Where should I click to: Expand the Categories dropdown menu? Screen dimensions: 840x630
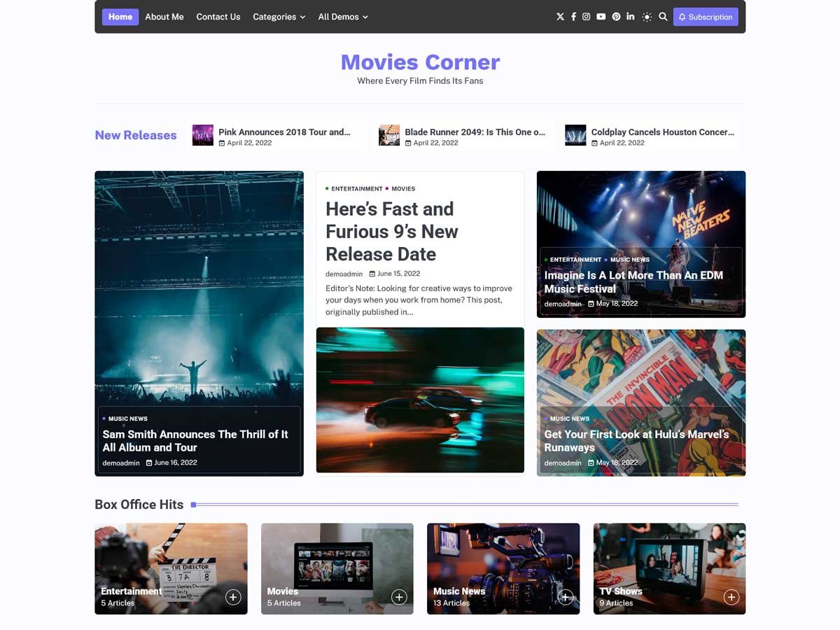[279, 17]
